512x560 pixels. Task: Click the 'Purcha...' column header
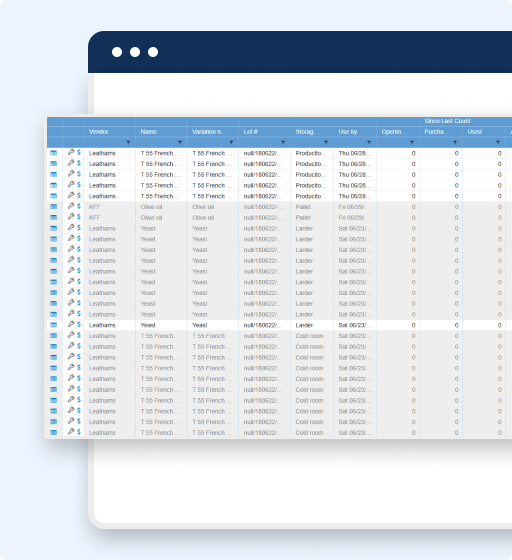point(437,132)
